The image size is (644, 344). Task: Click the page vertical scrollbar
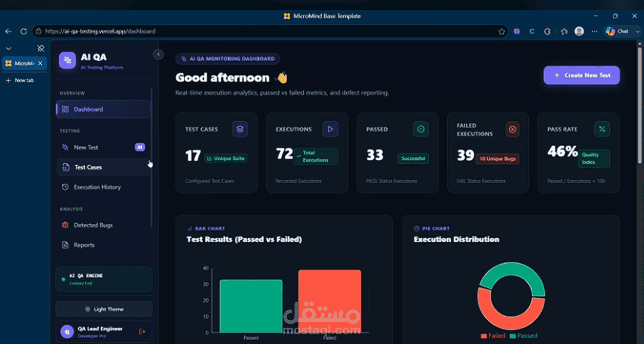tap(640, 105)
